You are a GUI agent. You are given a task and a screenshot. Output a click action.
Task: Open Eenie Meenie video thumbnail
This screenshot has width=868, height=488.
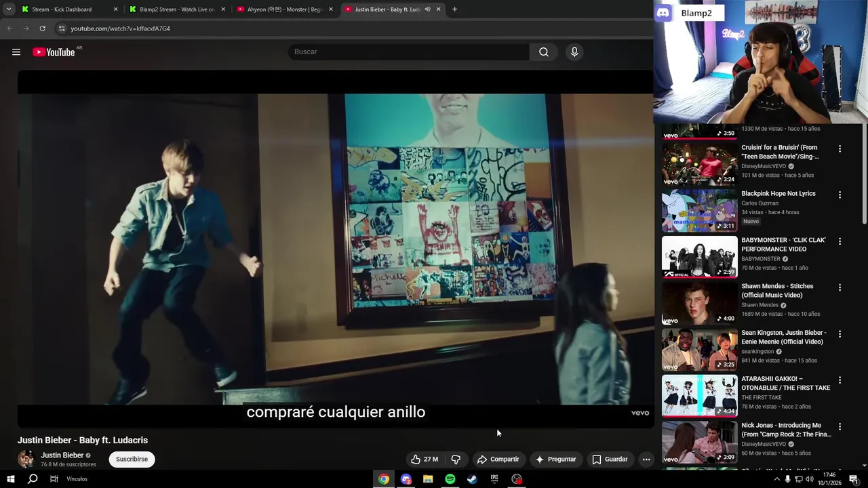(699, 350)
